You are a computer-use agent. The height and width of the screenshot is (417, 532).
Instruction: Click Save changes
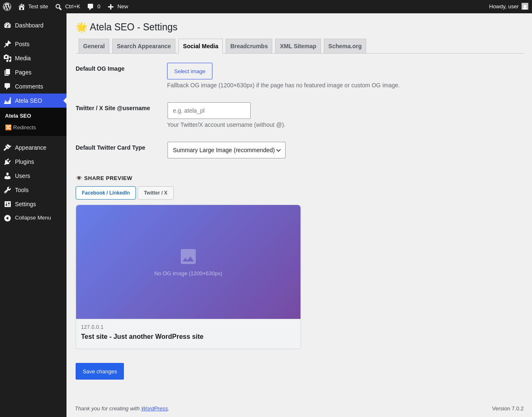tap(100, 371)
